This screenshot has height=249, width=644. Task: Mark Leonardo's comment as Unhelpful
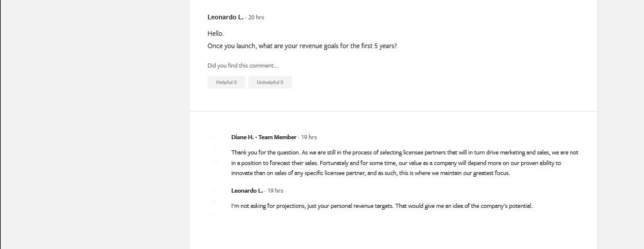coord(270,82)
